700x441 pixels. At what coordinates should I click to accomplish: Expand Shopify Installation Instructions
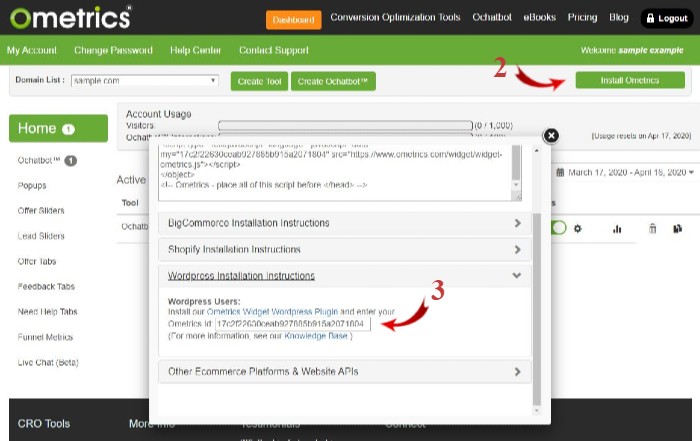(345, 250)
